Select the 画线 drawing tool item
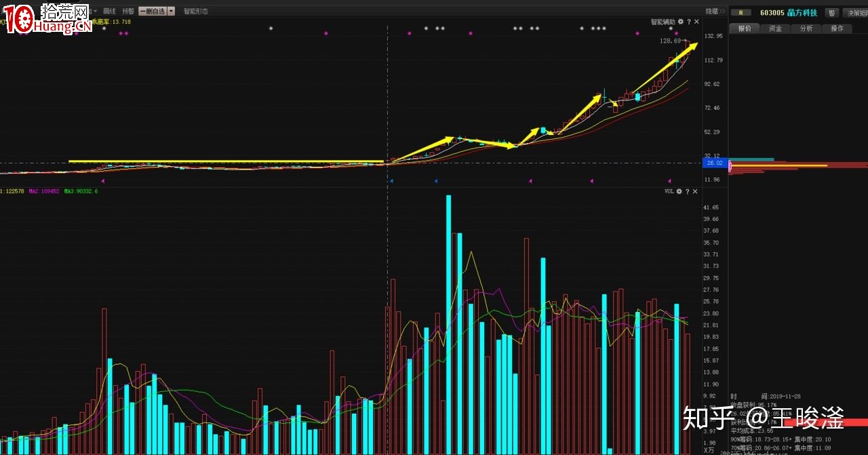This screenshot has height=455, width=868. pyautogui.click(x=109, y=11)
